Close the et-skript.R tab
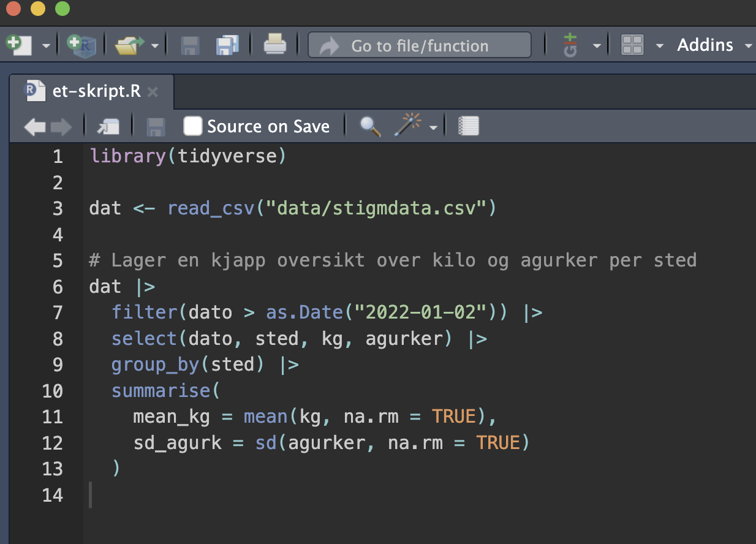756x544 pixels. (x=153, y=93)
